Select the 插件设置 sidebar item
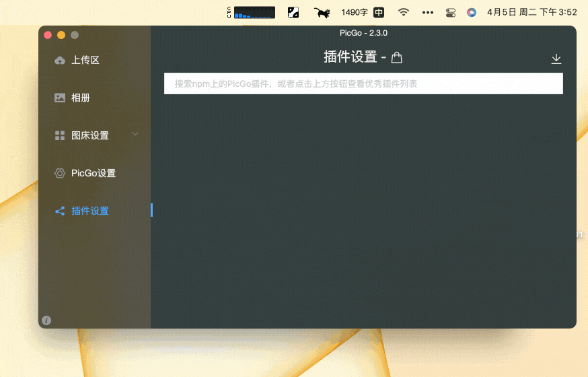This screenshot has height=377, width=588. point(89,211)
